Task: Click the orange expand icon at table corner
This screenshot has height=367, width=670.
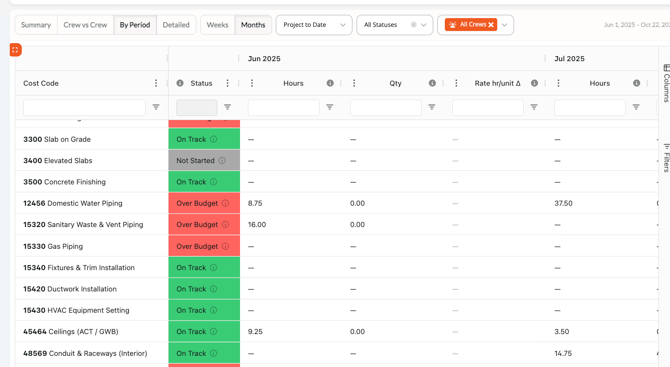Action: [x=15, y=50]
